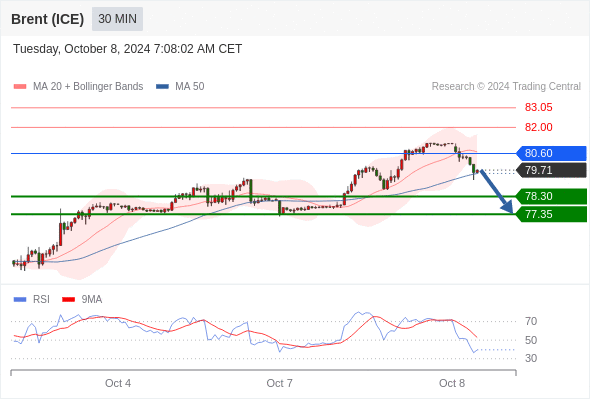Click the green 78.30 support tag
Screen dimensions: 590x400
point(551,196)
